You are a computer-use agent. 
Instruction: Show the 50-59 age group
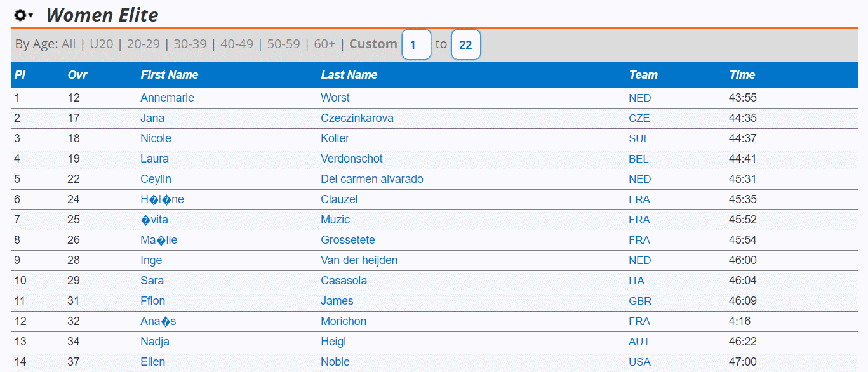(284, 44)
